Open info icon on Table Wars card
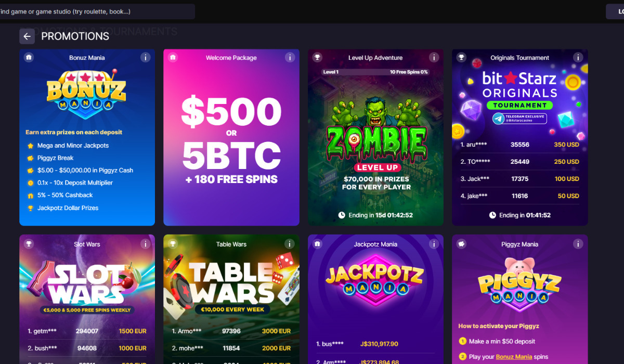This screenshot has width=624, height=364. tap(290, 244)
